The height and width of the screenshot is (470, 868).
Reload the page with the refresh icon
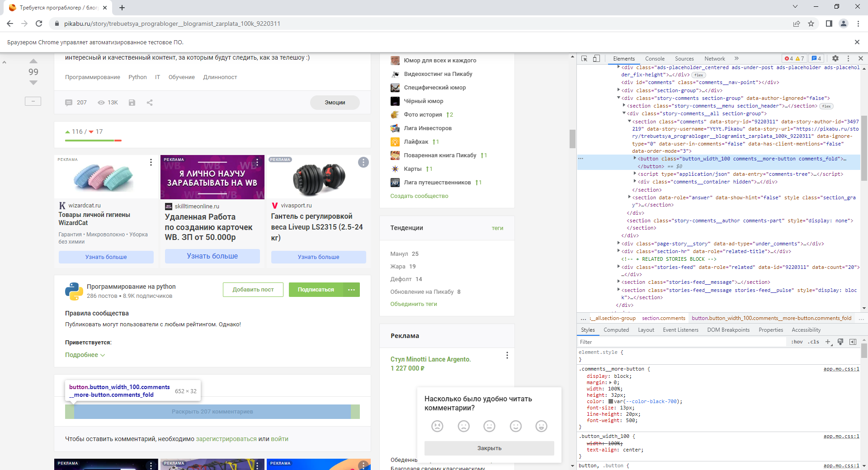[39, 23]
